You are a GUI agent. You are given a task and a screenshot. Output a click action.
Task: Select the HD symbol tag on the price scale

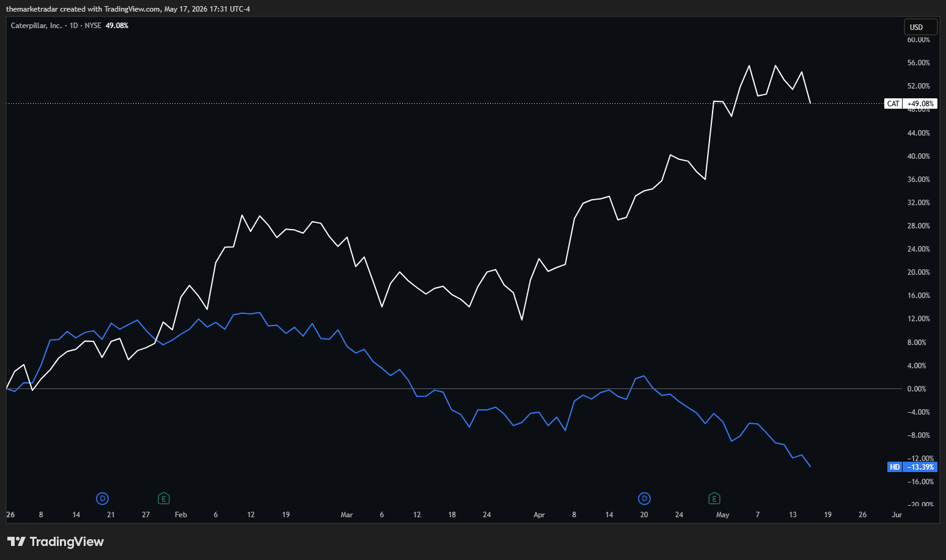pos(895,467)
